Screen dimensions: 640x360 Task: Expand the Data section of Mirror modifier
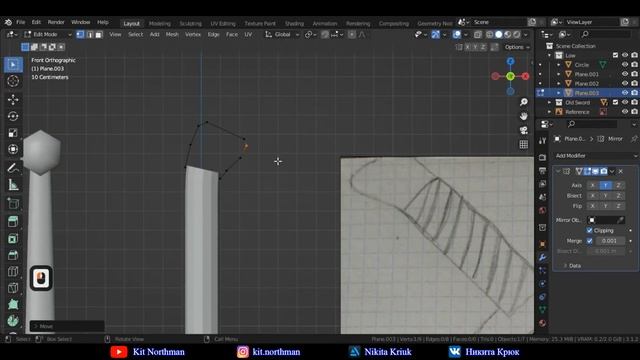[x=565, y=266]
